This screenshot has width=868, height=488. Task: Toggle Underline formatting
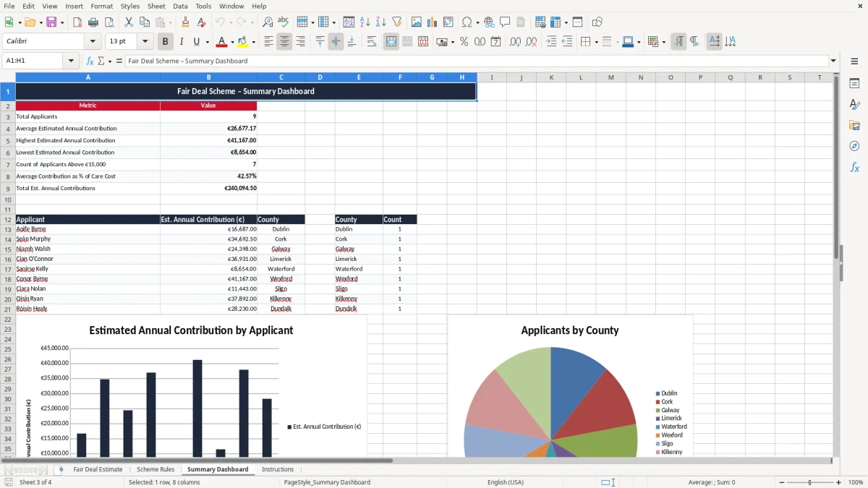197,42
